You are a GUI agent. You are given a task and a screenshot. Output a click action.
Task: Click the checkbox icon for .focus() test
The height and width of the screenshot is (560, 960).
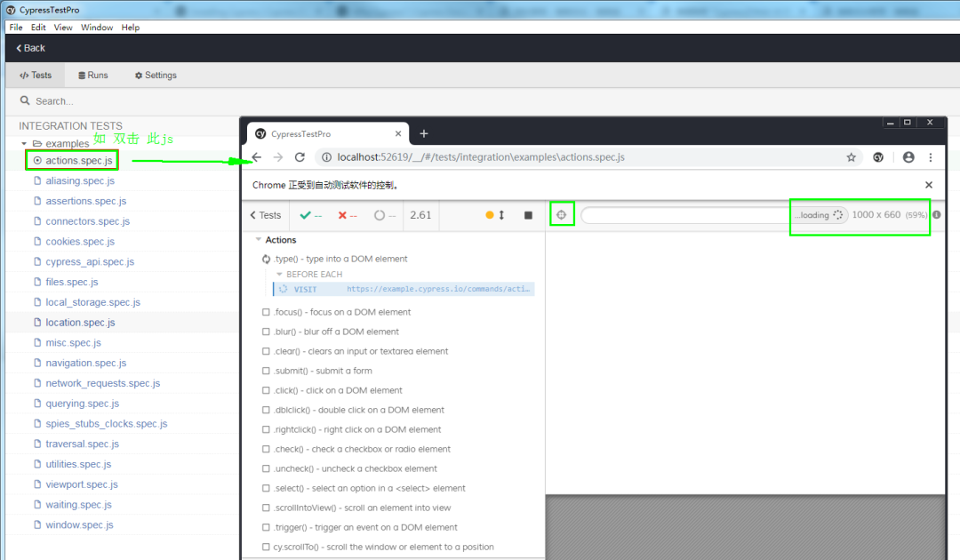(266, 312)
